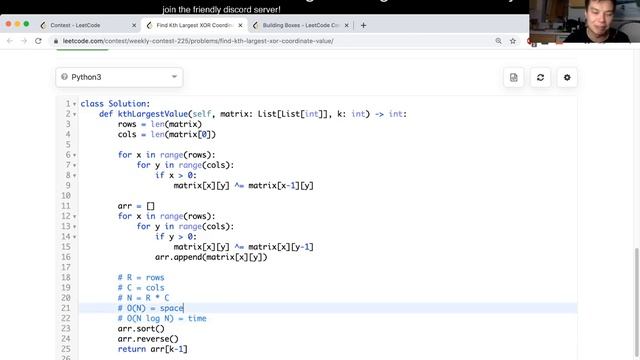Screen dimensions: 640x360
Task: Open the Python3 language dropdown
Action: coord(119,77)
